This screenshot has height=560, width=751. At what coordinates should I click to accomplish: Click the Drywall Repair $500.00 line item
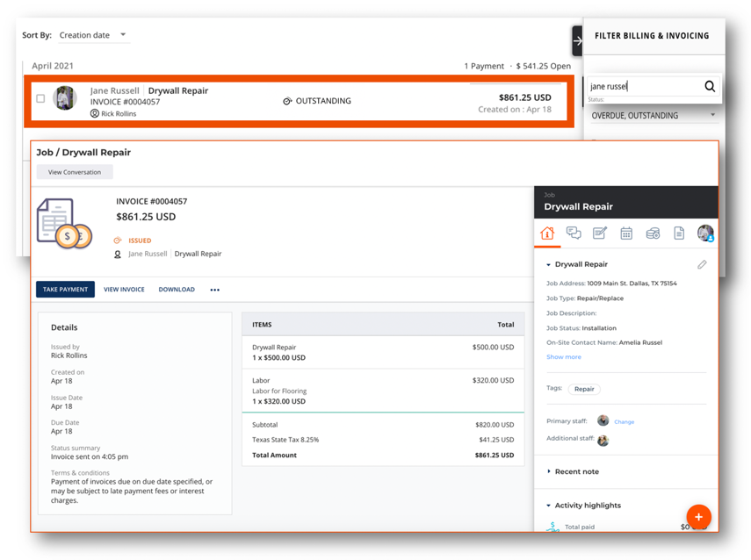click(x=383, y=352)
